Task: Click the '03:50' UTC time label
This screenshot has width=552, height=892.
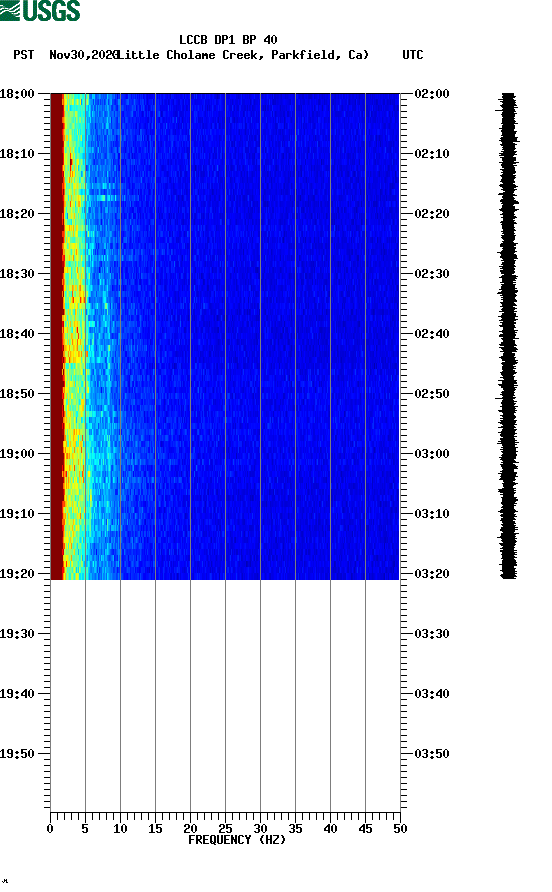Action: click(x=432, y=754)
